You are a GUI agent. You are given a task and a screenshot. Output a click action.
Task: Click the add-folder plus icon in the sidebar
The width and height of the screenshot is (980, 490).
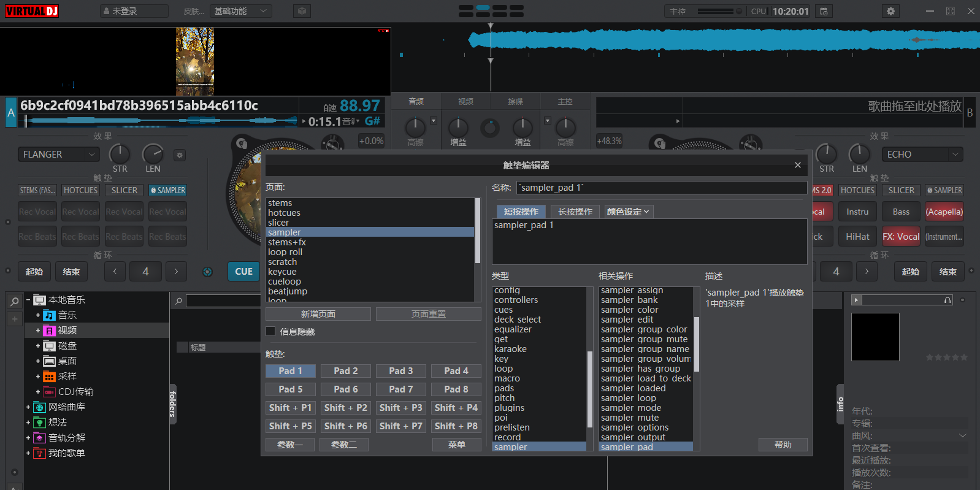click(15, 319)
